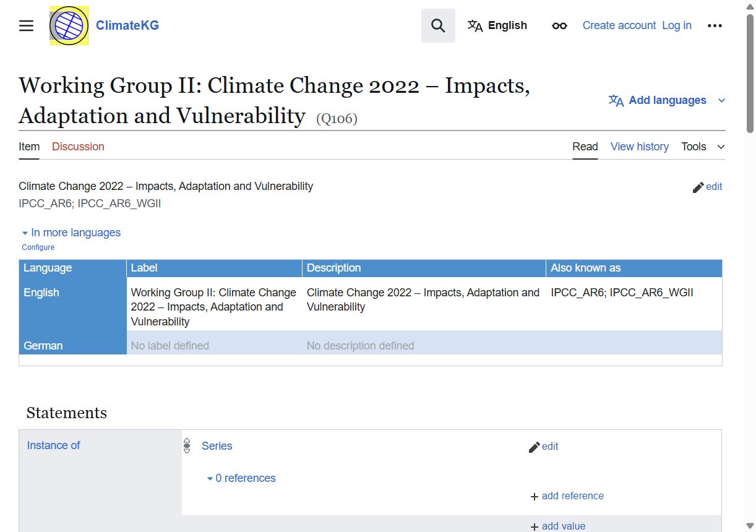Click the Create account link

point(619,25)
